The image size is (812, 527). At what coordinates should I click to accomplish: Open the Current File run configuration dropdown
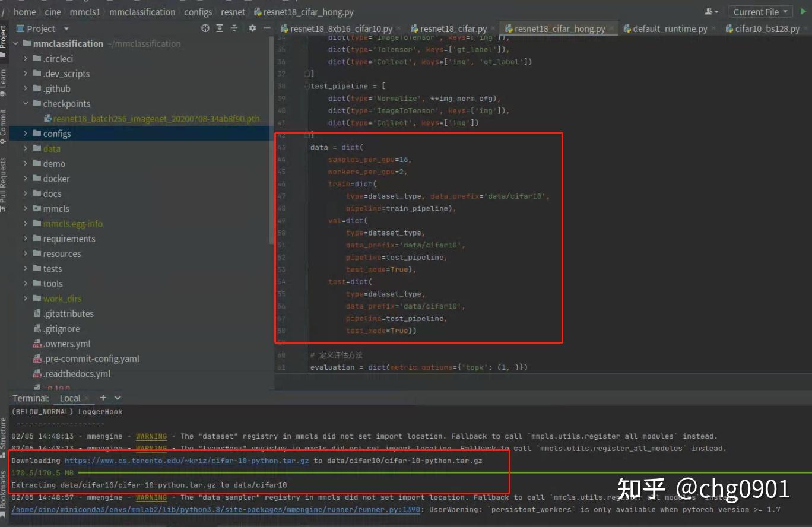[x=760, y=11]
